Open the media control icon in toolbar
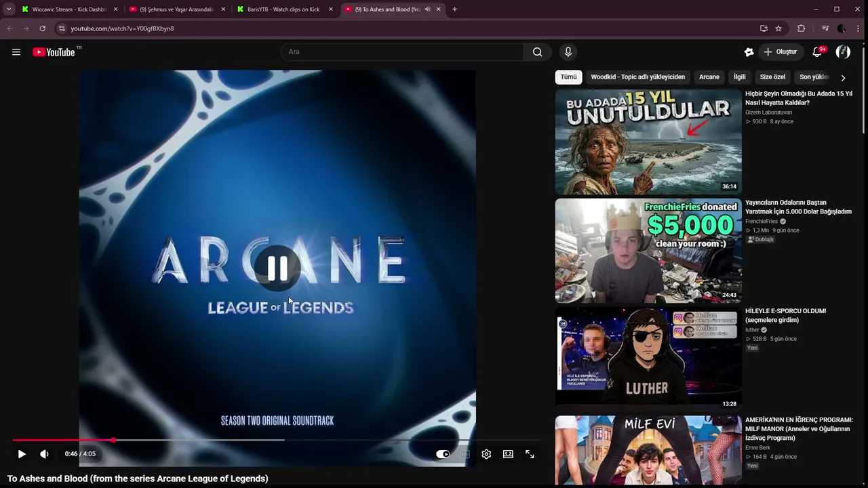The width and height of the screenshot is (868, 488). (x=825, y=28)
